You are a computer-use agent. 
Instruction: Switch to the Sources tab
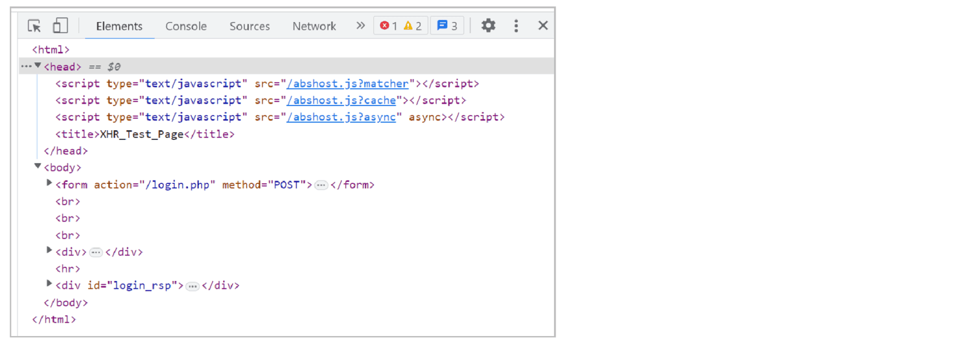pyautogui.click(x=250, y=27)
